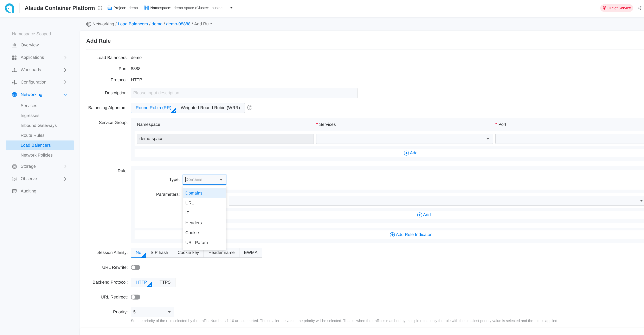This screenshot has width=644, height=335.
Task: Click the balancing algorithm help icon
Action: click(250, 107)
